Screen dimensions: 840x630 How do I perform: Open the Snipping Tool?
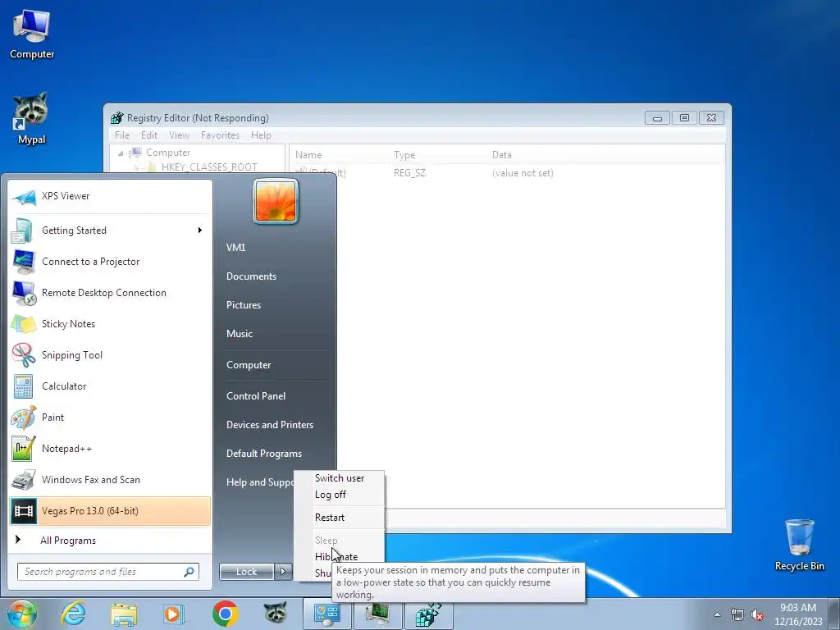click(x=109, y=354)
